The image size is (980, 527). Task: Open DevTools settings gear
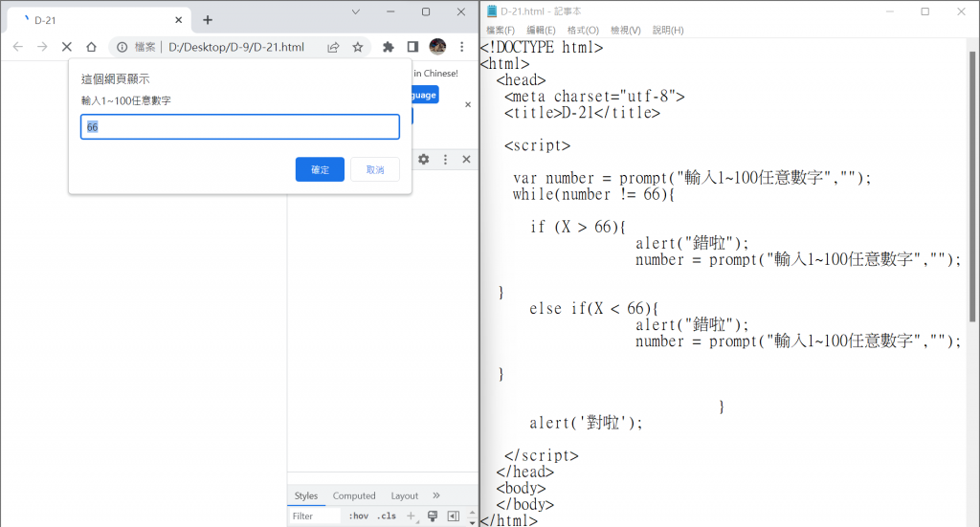click(424, 159)
